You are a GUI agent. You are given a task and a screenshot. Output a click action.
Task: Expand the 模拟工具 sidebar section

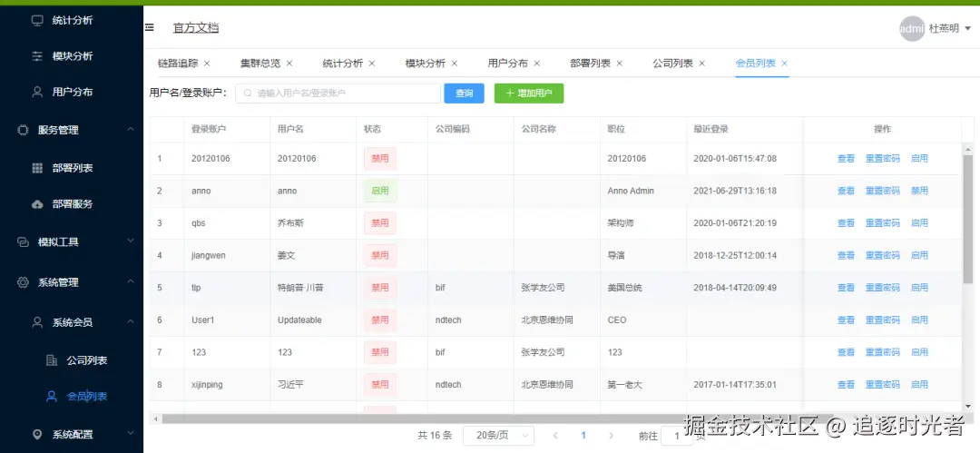click(x=131, y=241)
